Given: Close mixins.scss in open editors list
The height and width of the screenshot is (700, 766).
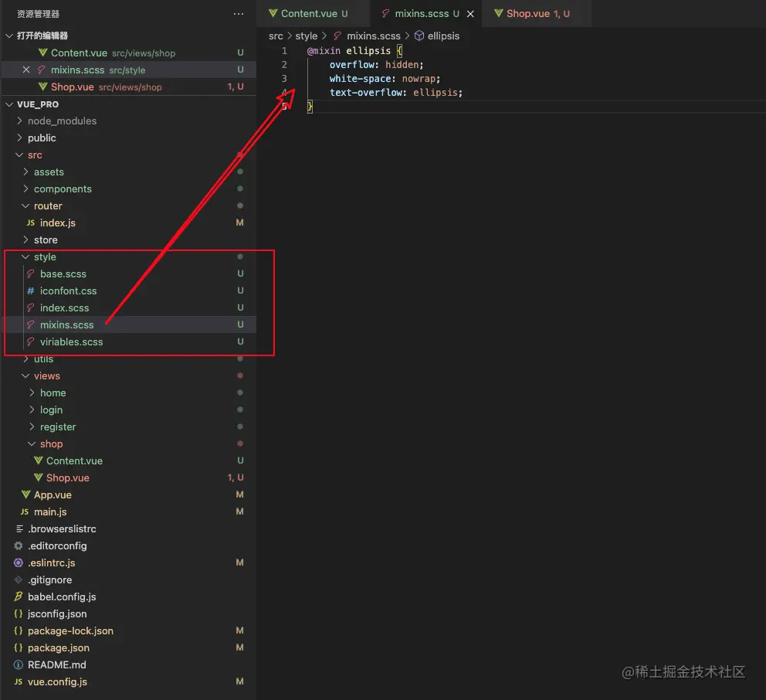Looking at the screenshot, I should pos(26,70).
